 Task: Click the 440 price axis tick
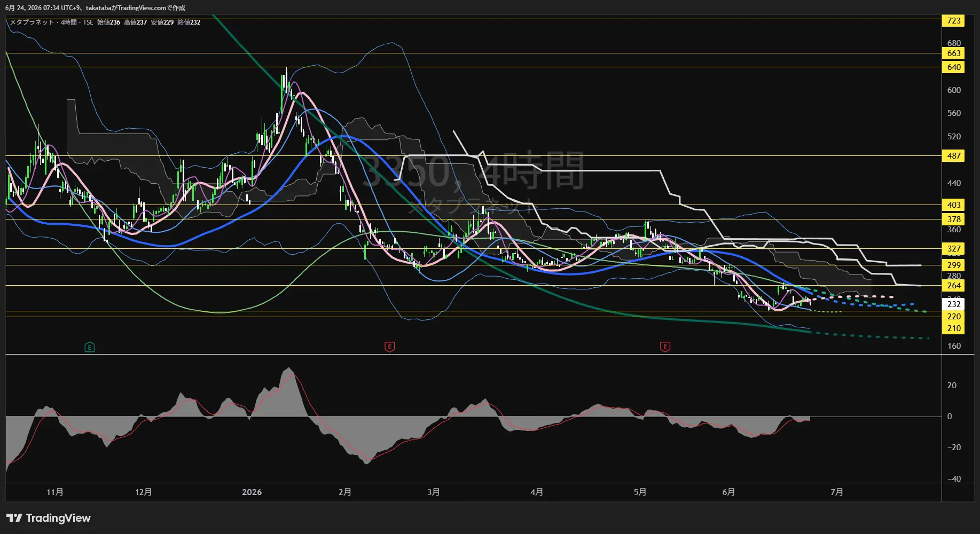[x=954, y=183]
